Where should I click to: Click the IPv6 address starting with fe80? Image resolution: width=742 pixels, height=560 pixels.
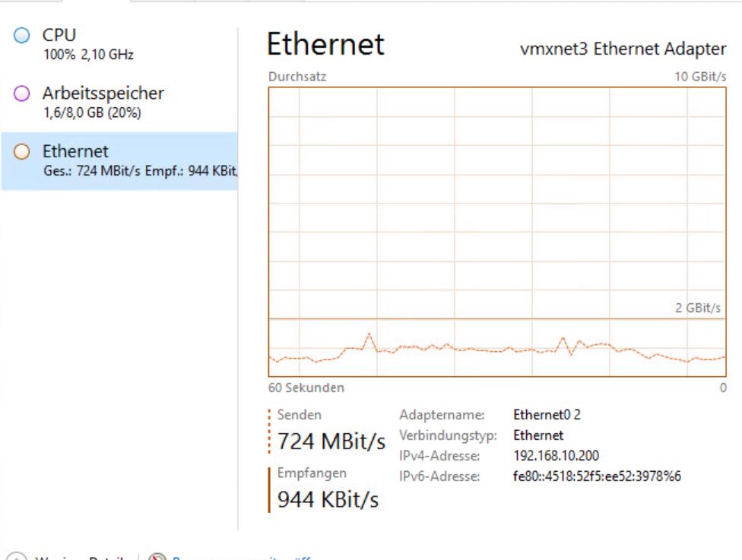(597, 476)
